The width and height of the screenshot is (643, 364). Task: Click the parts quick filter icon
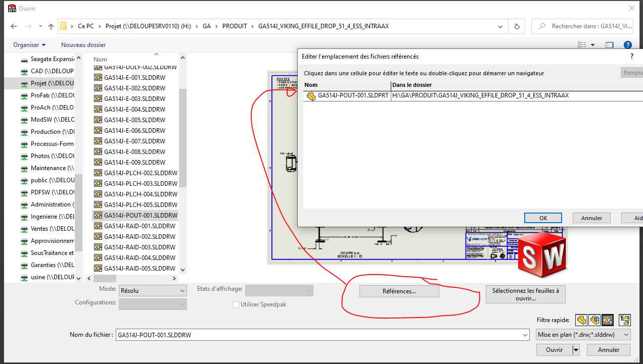(x=581, y=320)
